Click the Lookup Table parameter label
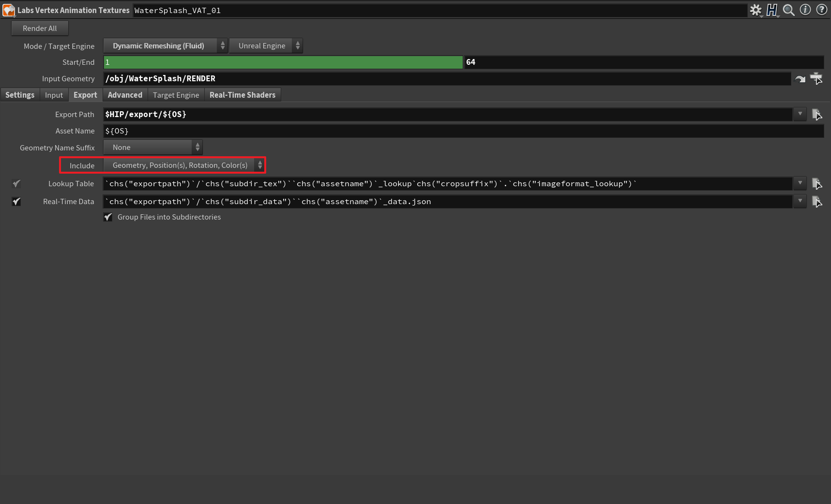The height and width of the screenshot is (504, 831). 71,184
